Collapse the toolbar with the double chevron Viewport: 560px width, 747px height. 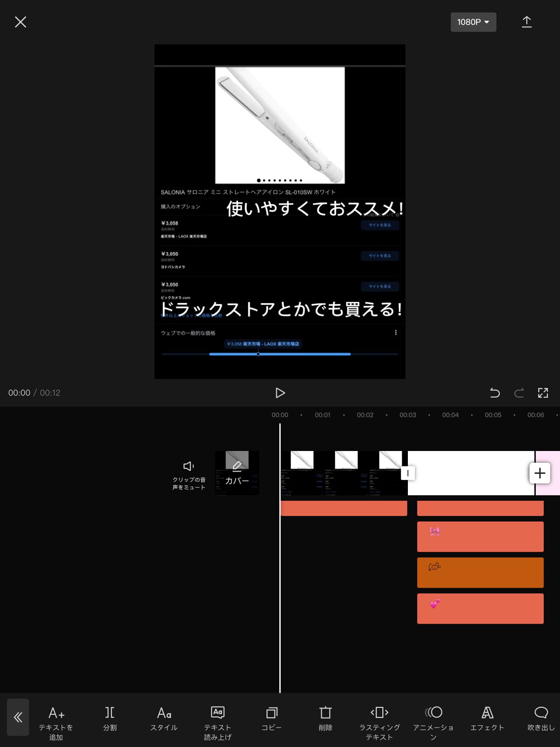click(18, 717)
